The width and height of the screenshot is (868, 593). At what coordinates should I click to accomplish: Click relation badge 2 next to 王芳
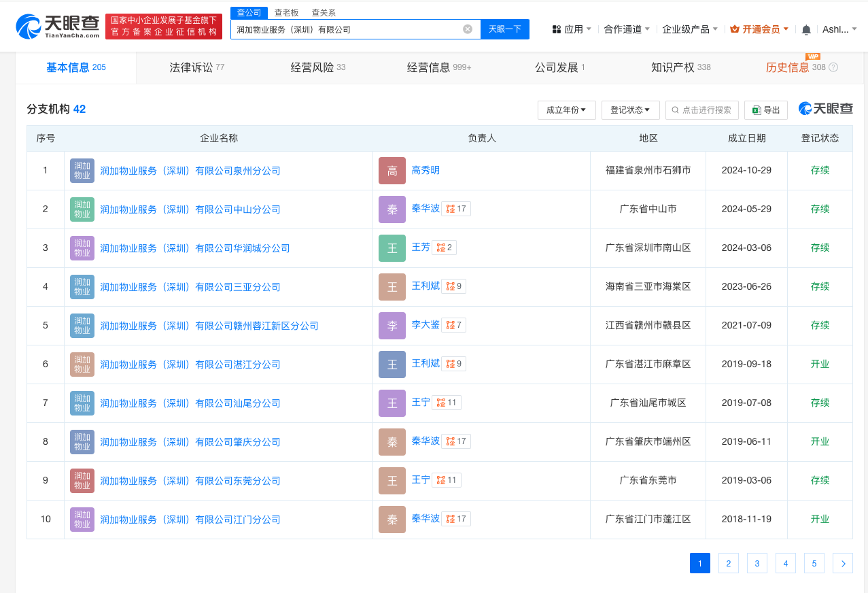444,248
